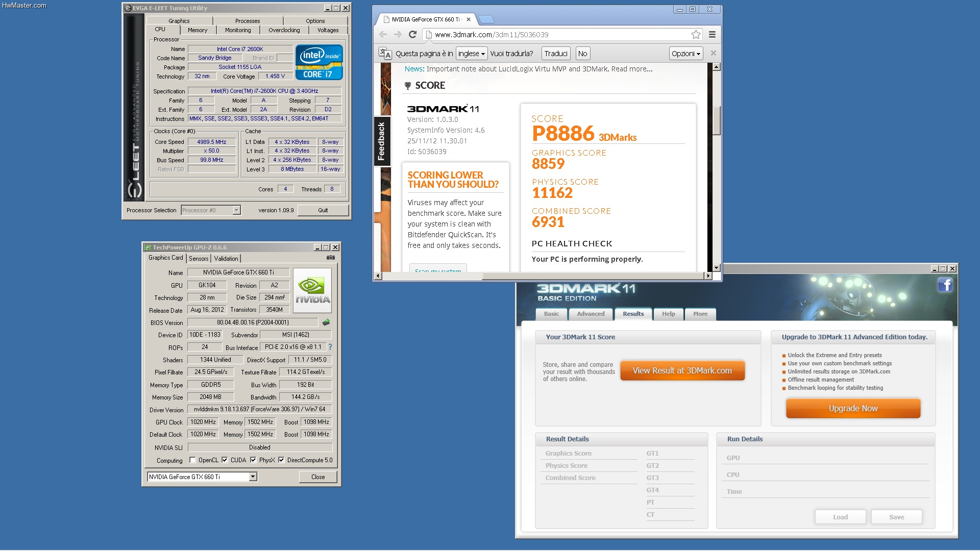The width and height of the screenshot is (980, 551).
Task: Click the trophy icon beside SCORE heading
Action: click(x=408, y=86)
